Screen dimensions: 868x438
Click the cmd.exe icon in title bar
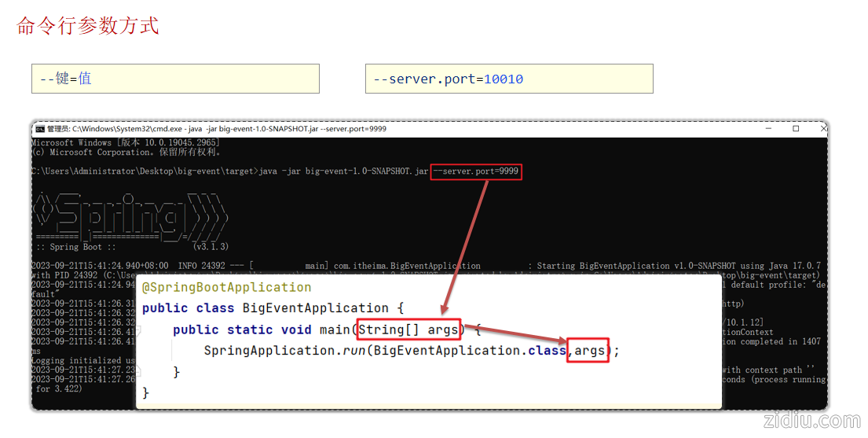[39, 129]
